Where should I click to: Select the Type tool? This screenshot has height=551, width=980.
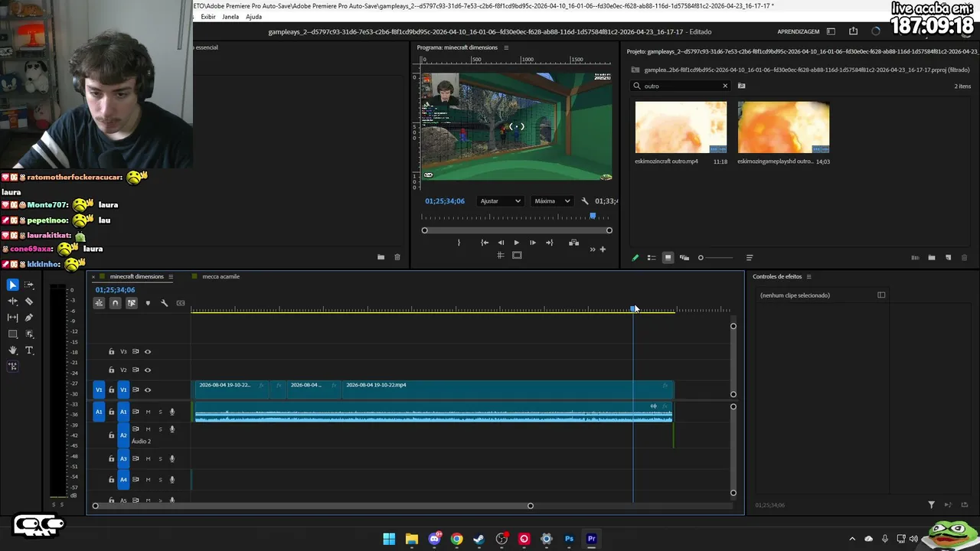[x=29, y=350]
